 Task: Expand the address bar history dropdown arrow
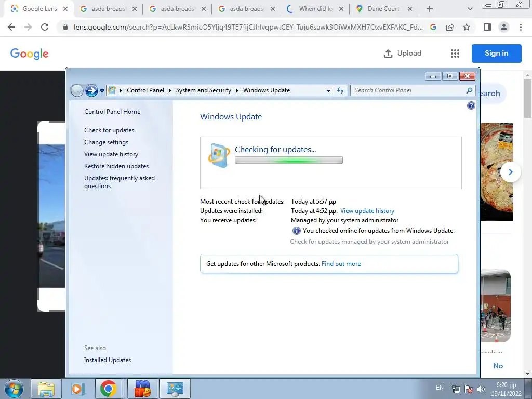[x=328, y=90]
